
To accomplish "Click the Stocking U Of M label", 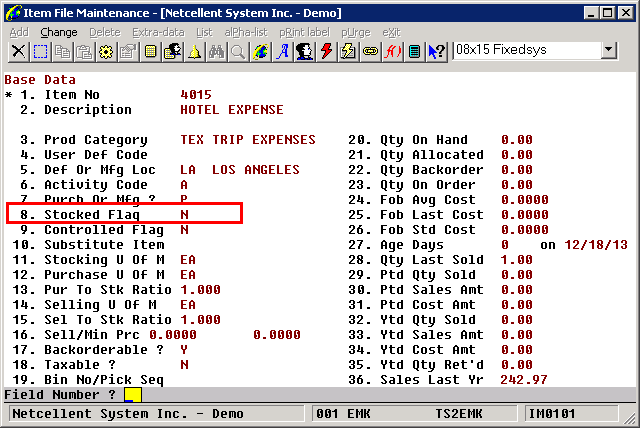I will click(x=104, y=259).
